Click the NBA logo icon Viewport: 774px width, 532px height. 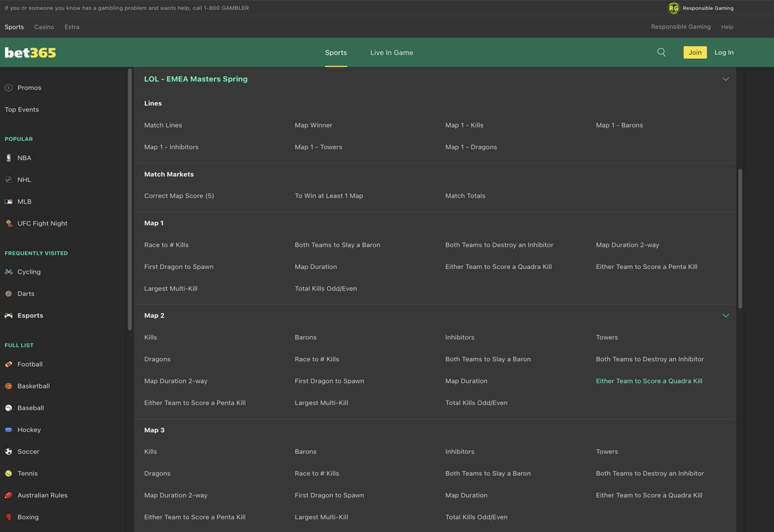(8, 158)
